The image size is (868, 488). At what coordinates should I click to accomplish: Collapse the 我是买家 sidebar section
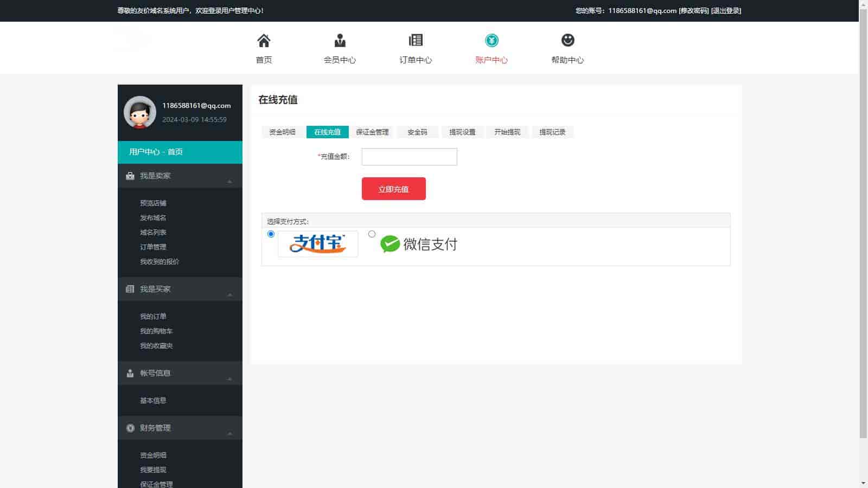(229, 294)
